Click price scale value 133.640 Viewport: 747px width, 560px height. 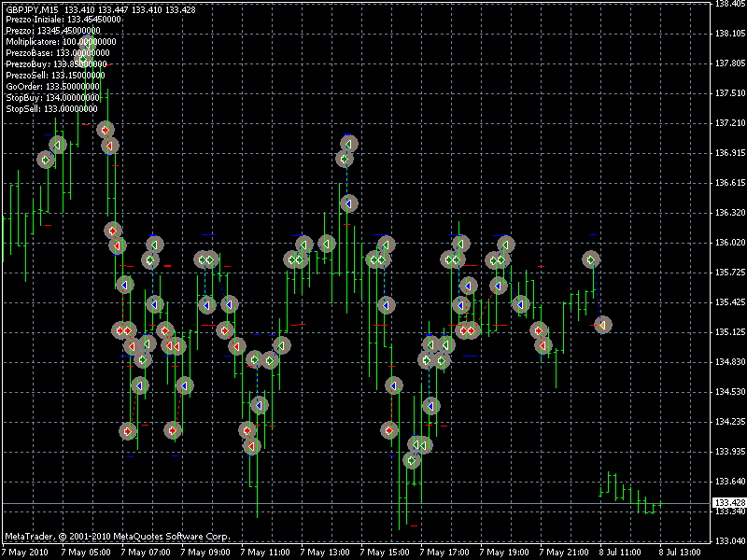pos(729,482)
